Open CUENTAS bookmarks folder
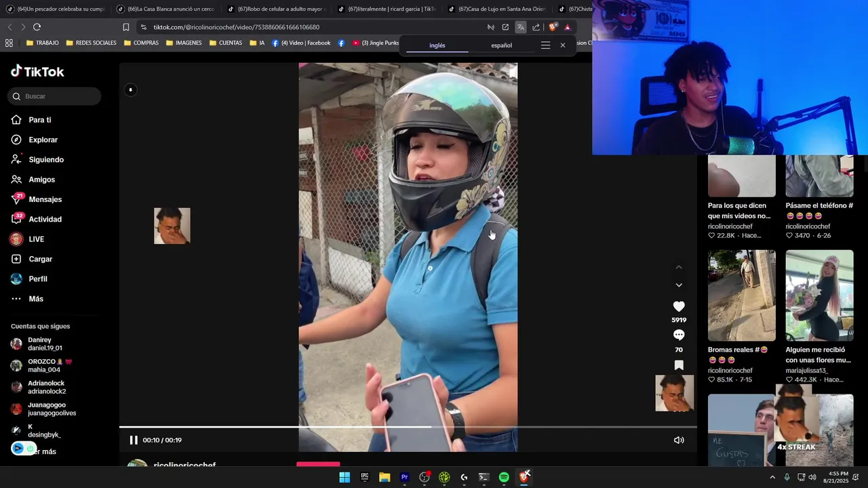The height and width of the screenshot is (488, 868). point(226,43)
